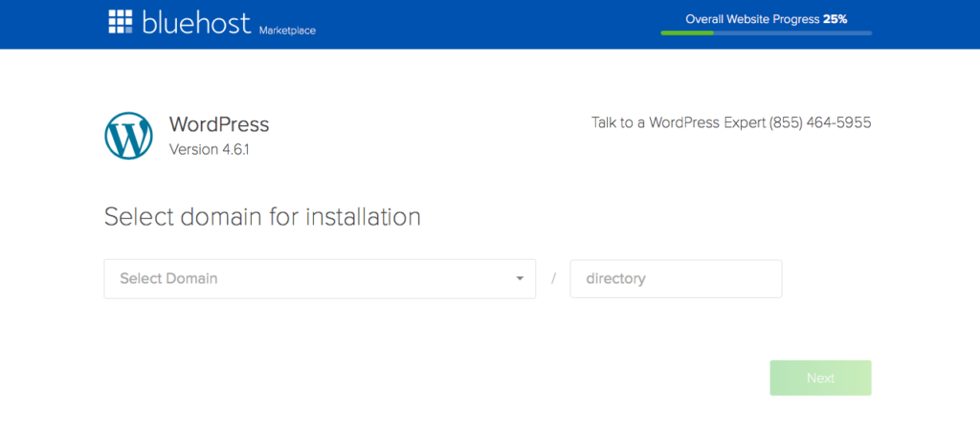The width and height of the screenshot is (980, 434).
Task: Click the WordPress logo icon
Action: click(x=128, y=136)
